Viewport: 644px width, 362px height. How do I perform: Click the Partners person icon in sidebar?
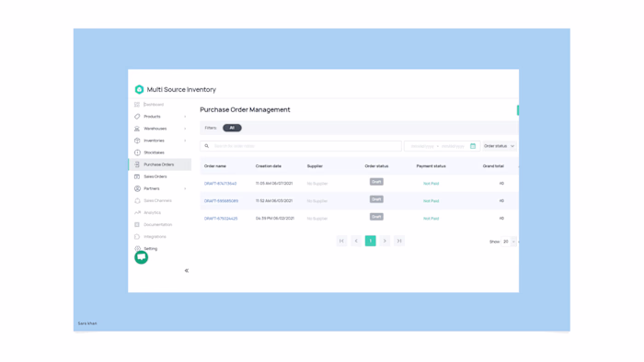point(137,188)
